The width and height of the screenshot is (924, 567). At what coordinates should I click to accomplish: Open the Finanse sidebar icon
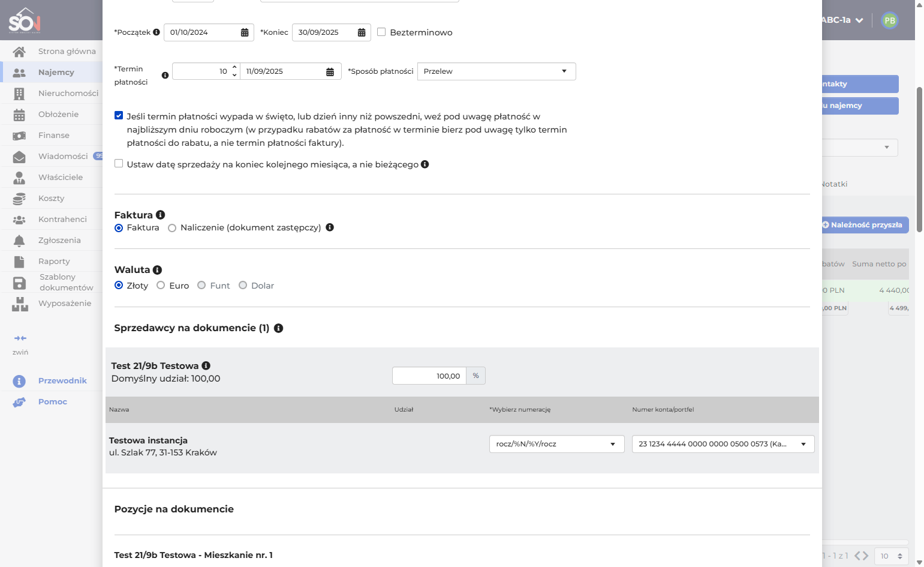point(19,136)
